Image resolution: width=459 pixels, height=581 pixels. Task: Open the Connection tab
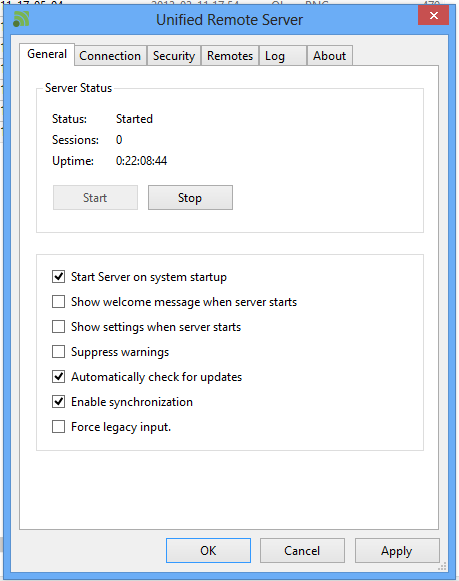110,56
